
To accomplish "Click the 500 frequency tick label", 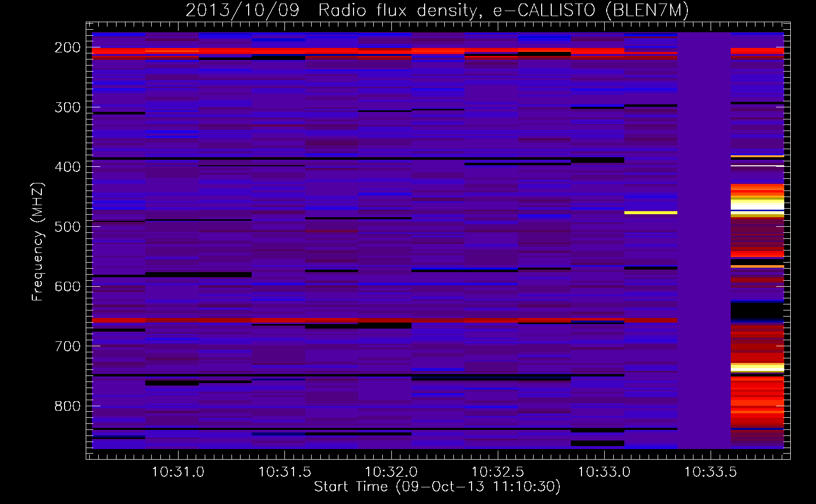I will pos(68,227).
